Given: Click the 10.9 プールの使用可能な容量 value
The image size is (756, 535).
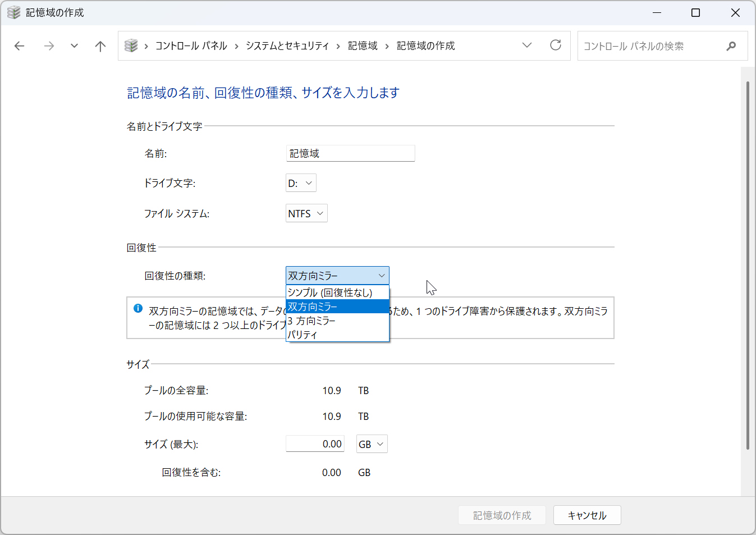Looking at the screenshot, I should [x=332, y=417].
